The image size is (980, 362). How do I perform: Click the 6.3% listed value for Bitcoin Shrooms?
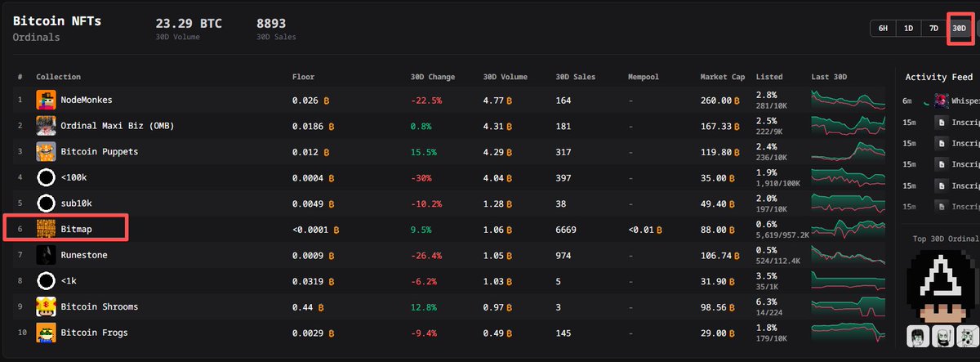767,301
